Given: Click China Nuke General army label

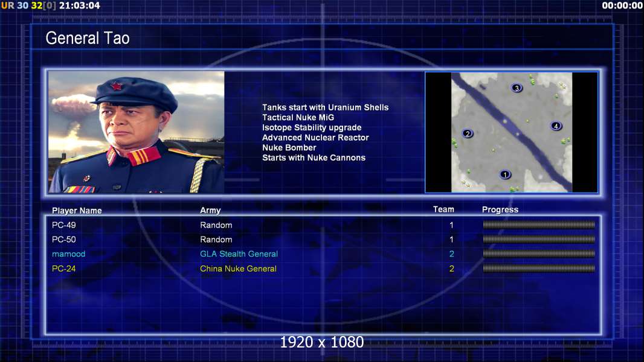Looking at the screenshot, I should [x=238, y=268].
